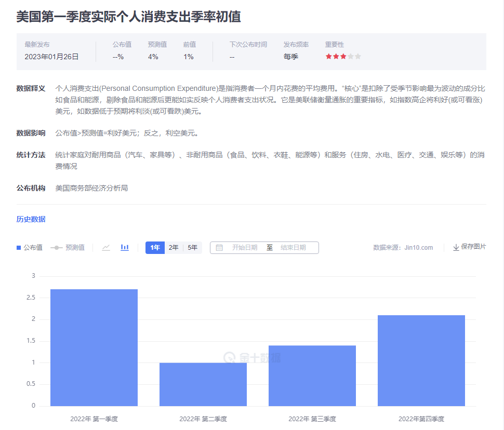Select the bar chart view icon
The width and height of the screenshot is (504, 430).
pos(124,248)
